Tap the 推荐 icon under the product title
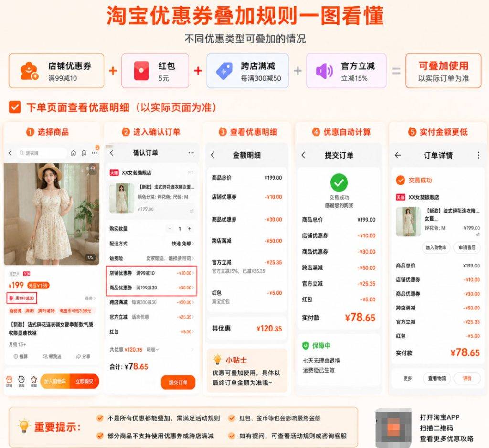The height and width of the screenshot is (448, 489). tap(21, 356)
